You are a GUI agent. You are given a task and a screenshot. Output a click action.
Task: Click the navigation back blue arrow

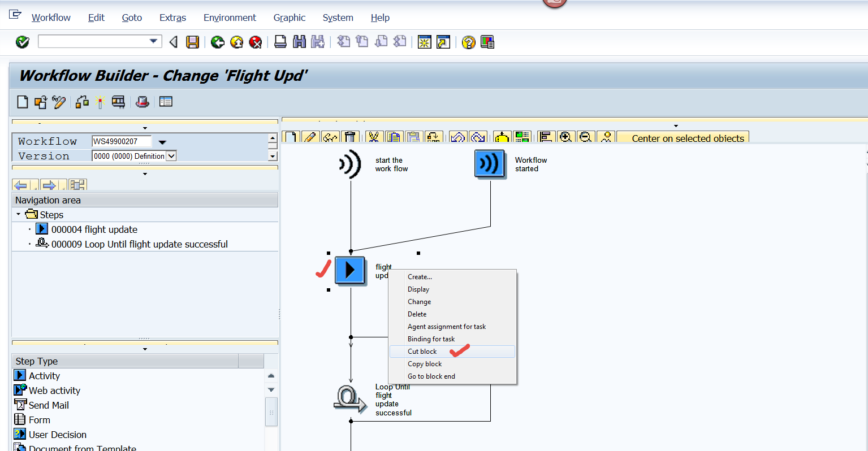coord(21,185)
